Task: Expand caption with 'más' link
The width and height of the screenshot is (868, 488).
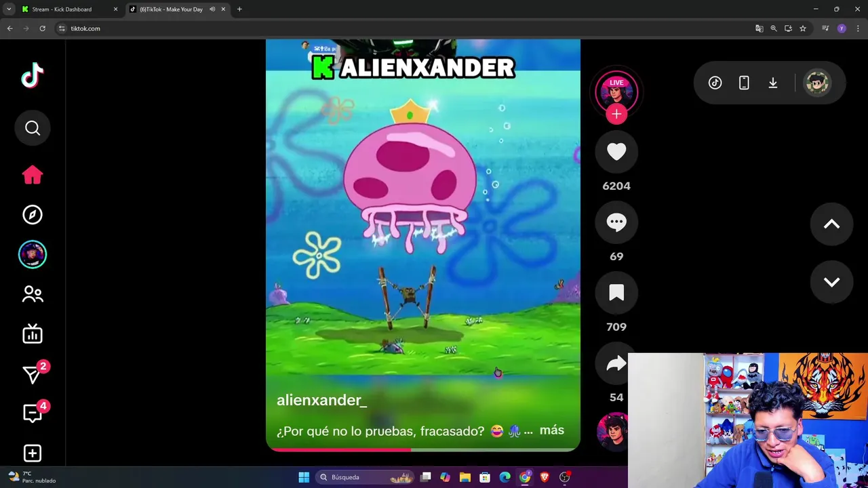Action: coord(551,430)
